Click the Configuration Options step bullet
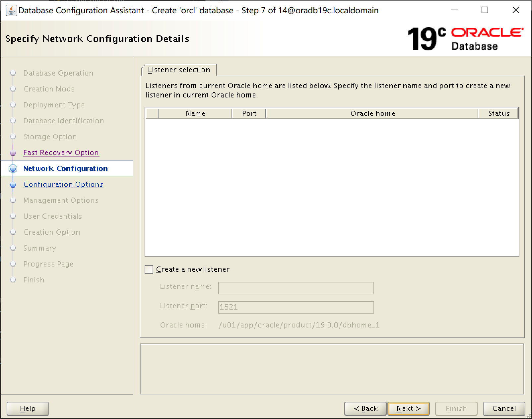This screenshot has height=419, width=532. click(x=13, y=185)
